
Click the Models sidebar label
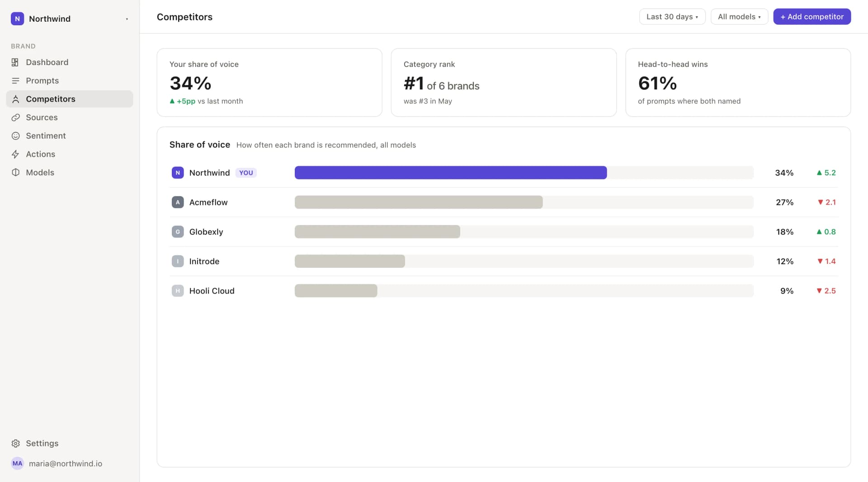tap(40, 173)
